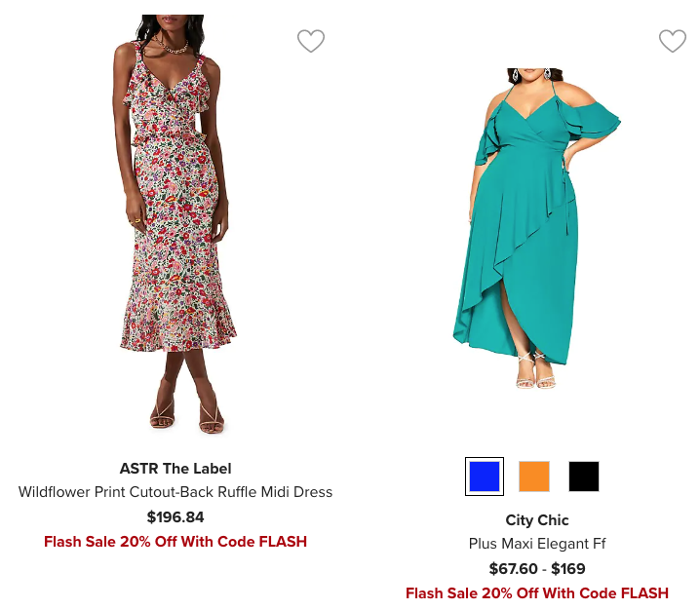
Task: Choose the orange color swatch
Action: coord(534,477)
